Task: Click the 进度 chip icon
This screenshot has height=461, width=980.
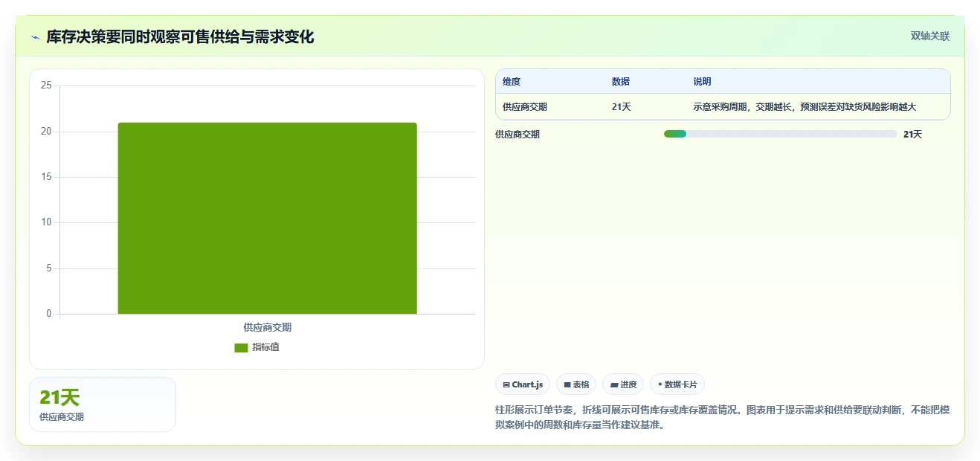Action: (x=614, y=385)
